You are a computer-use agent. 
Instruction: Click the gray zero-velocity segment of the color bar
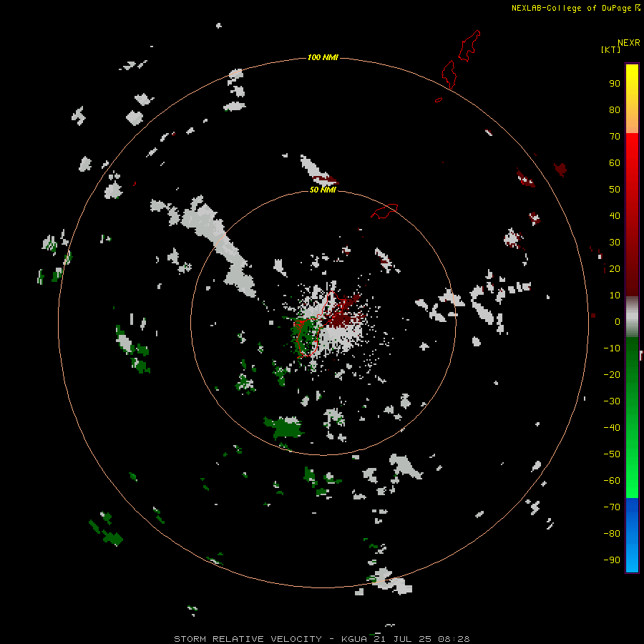pos(632,317)
